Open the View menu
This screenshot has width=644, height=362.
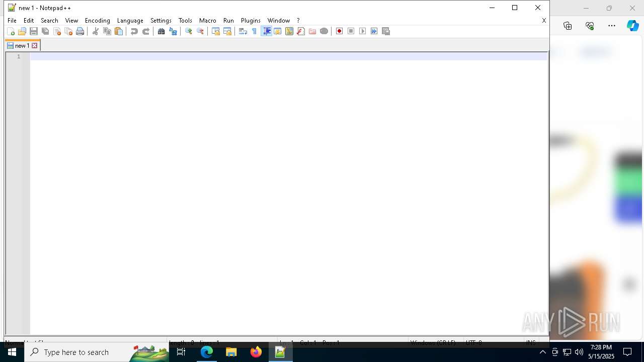click(x=71, y=21)
